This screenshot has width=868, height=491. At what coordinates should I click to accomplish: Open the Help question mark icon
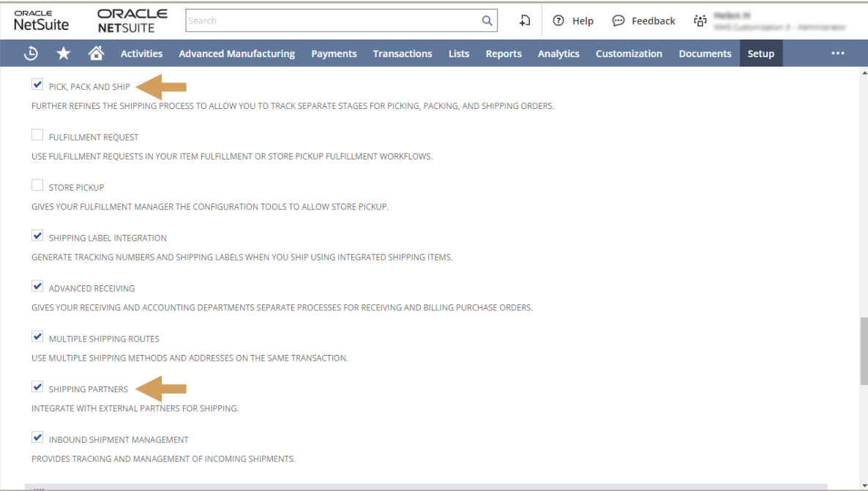[558, 20]
